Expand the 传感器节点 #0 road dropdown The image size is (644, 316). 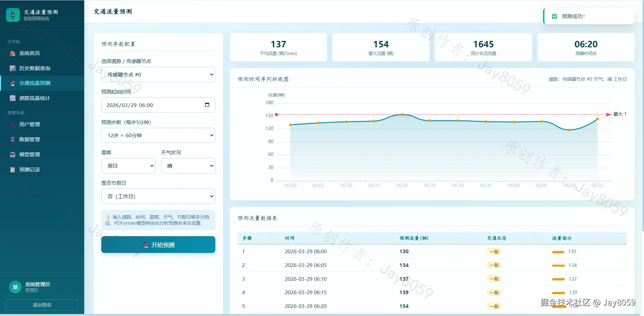pos(158,74)
